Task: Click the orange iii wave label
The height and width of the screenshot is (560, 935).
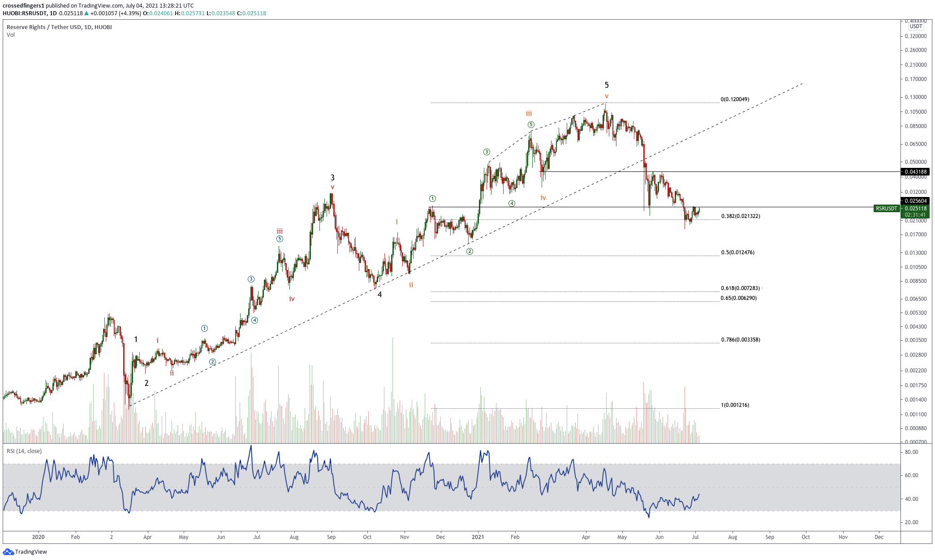Action: point(529,114)
